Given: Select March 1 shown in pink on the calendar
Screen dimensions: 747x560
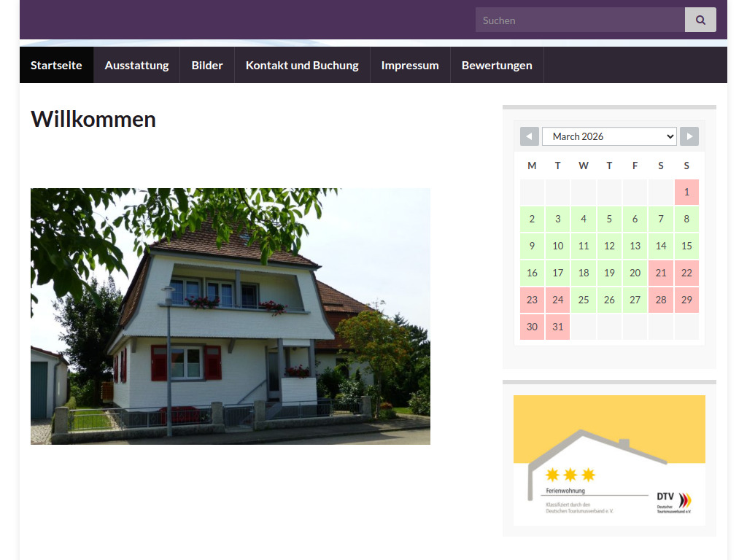Looking at the screenshot, I should coord(686,192).
